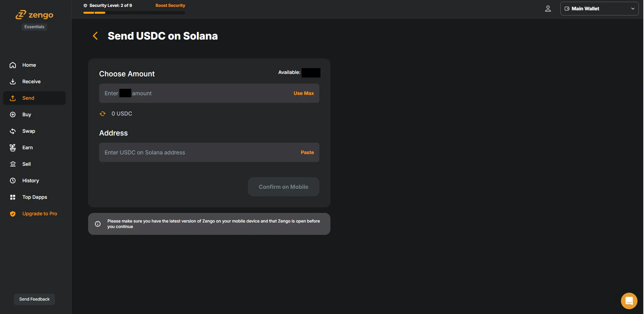This screenshot has width=644, height=314.
Task: Click the currency swap icon beside 0 USDC
Action: (x=103, y=114)
